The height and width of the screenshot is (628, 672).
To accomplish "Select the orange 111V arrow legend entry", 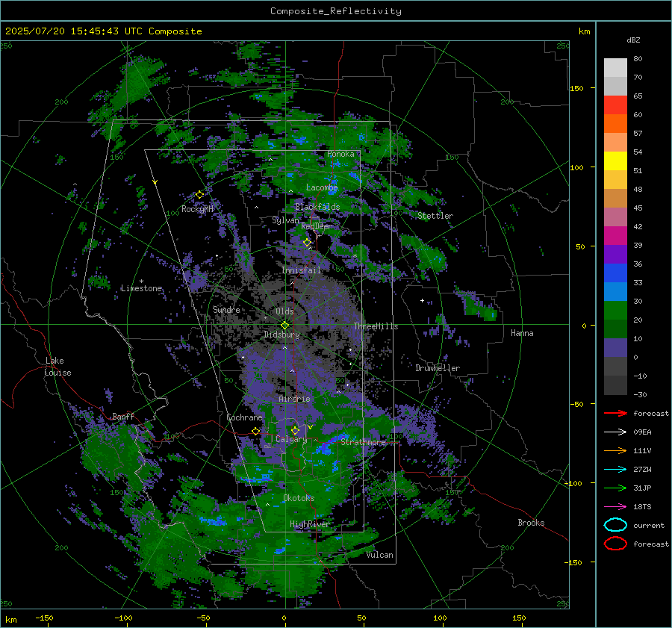I will [x=615, y=450].
